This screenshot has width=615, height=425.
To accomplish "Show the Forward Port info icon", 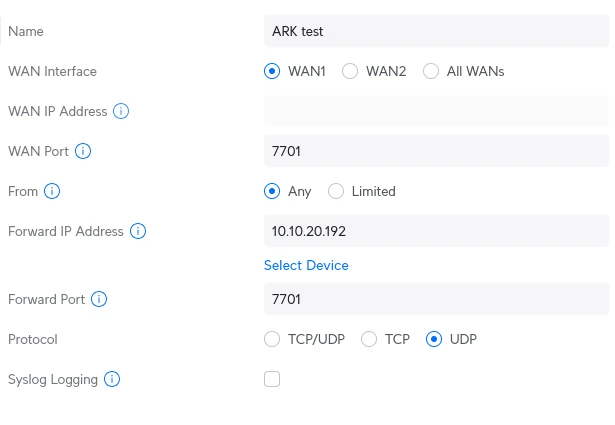I will coord(99,299).
